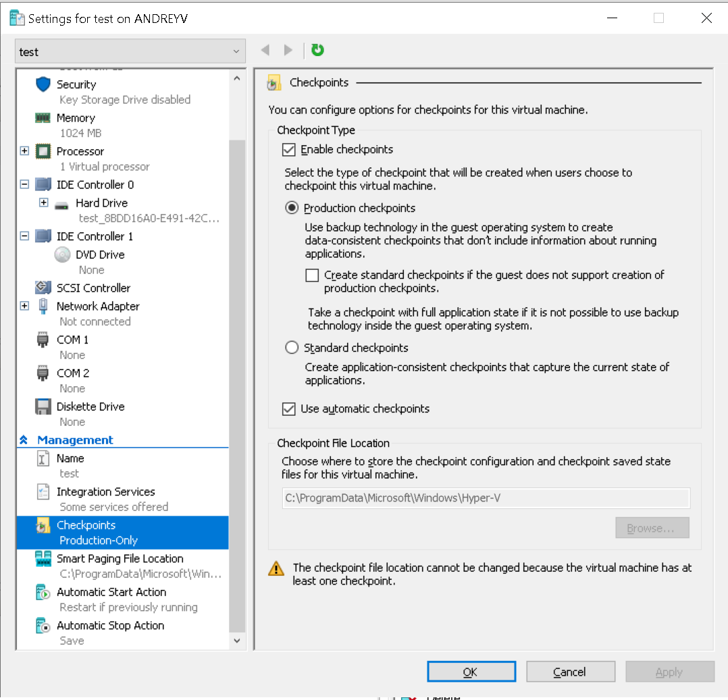Click the 'Some services offered' text
Image resolution: width=728 pixels, height=700 pixels.
click(x=113, y=507)
